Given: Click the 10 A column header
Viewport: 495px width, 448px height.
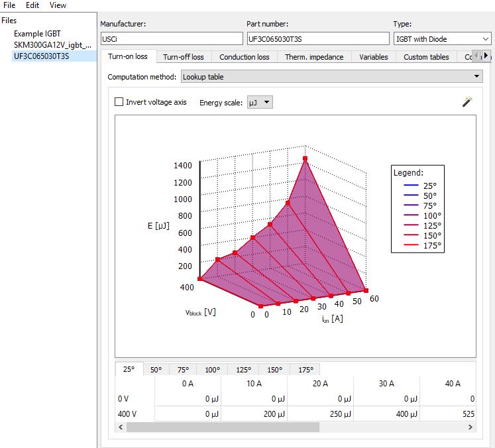Looking at the screenshot, I should (254, 384).
